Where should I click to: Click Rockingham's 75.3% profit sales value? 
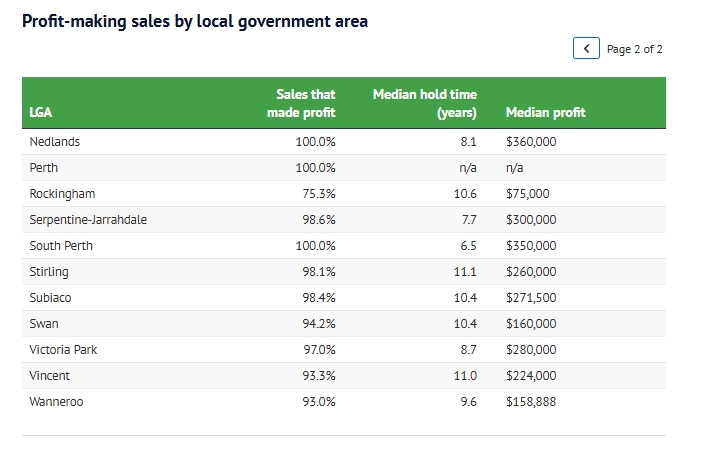[315, 194]
